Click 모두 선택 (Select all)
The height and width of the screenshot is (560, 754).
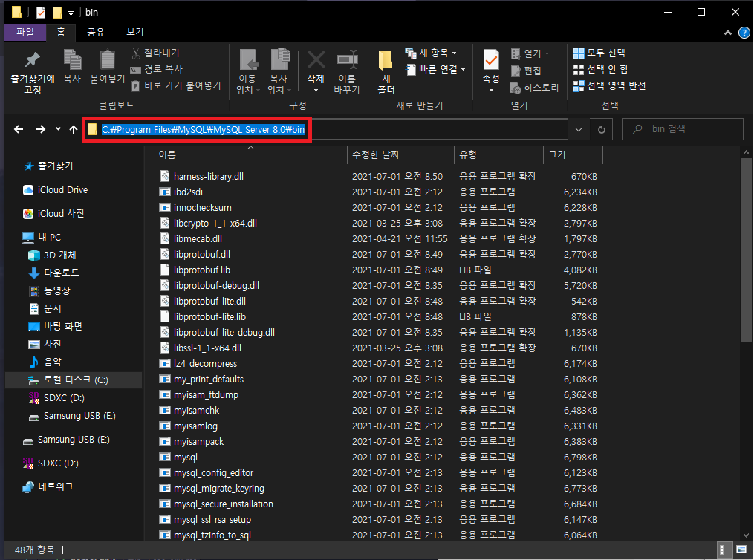599,53
